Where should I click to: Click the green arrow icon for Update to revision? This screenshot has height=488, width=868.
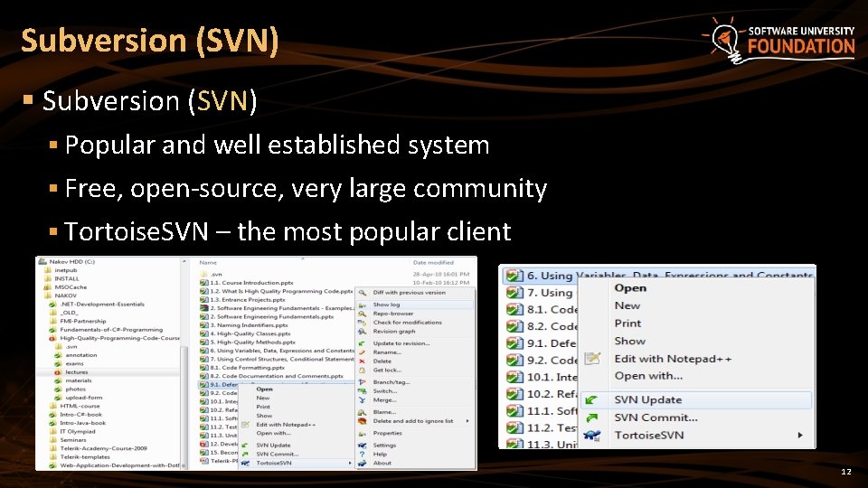pyautogui.click(x=362, y=343)
